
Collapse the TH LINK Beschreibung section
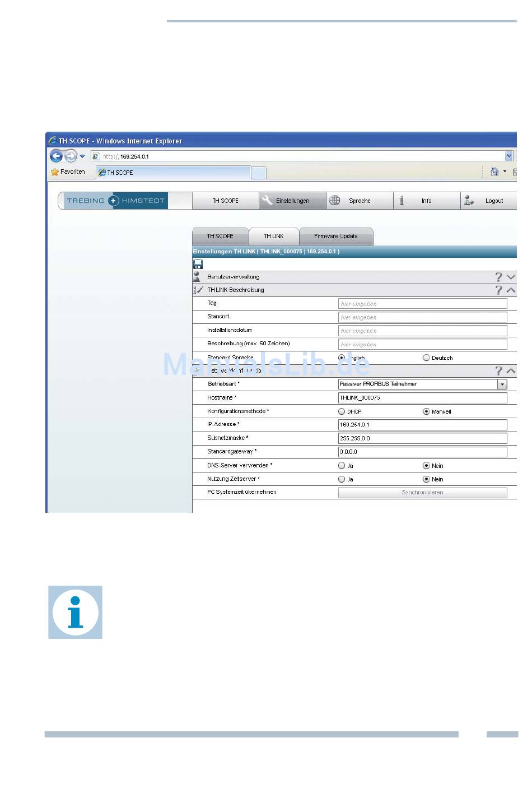[511, 290]
